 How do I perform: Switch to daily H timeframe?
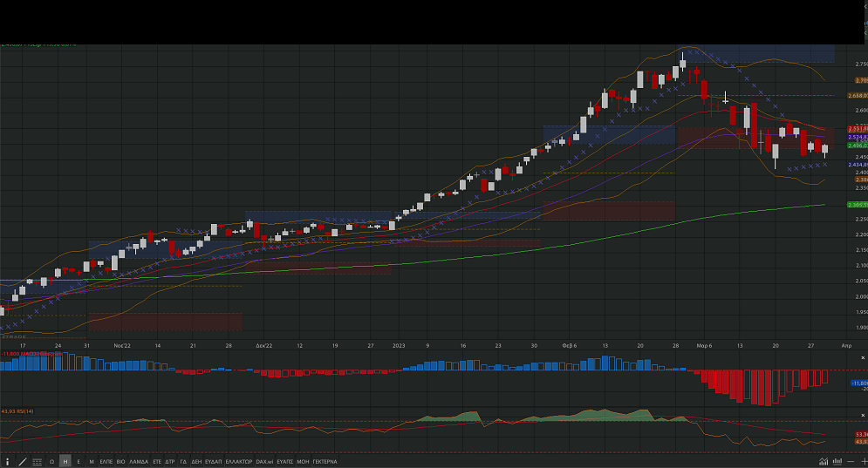(65, 461)
